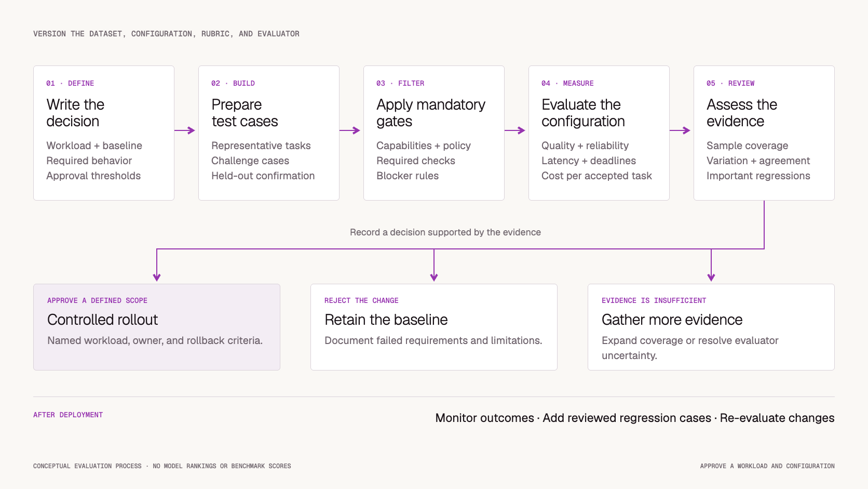Click the "Evaluate the configuration" heading

[583, 113]
